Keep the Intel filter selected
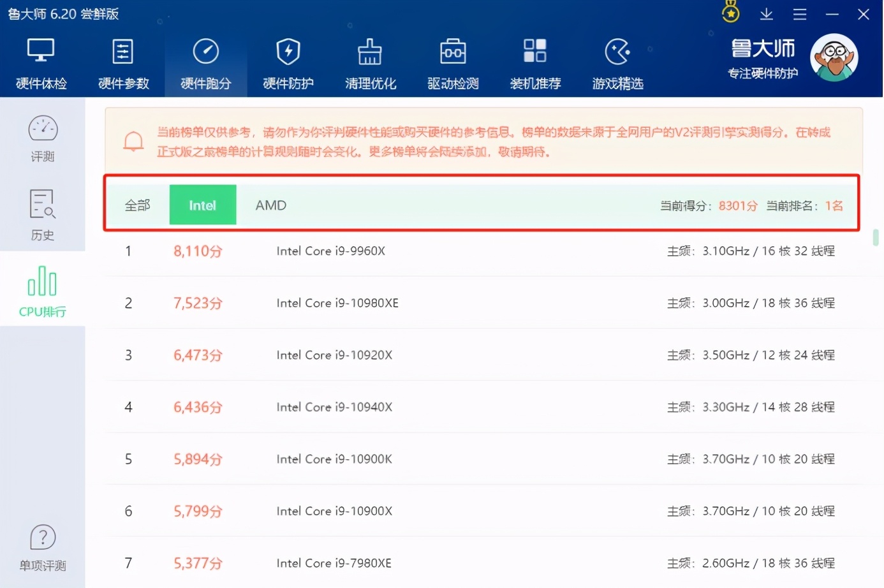Viewport: 884px width, 588px height. 202,205
